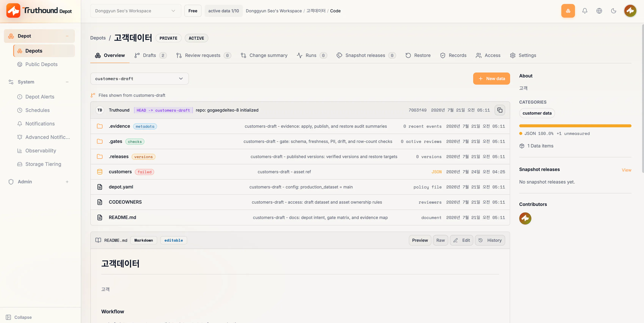The height and width of the screenshot is (323, 644).
Task: Switch to the Change summary tab
Action: click(x=264, y=55)
